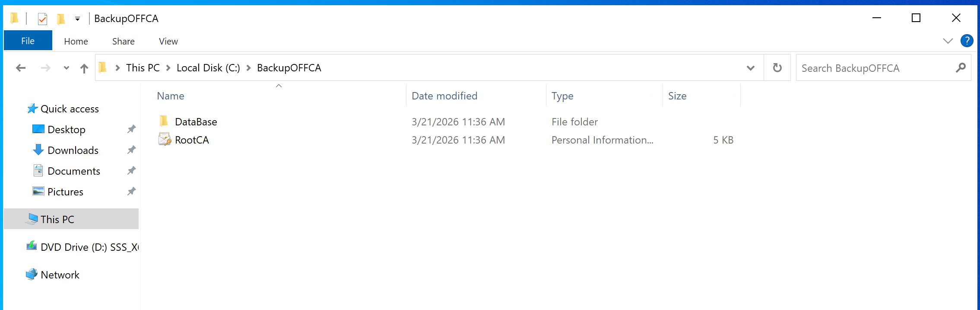This screenshot has width=980, height=310.
Task: Go up one folder level
Action: [84, 68]
